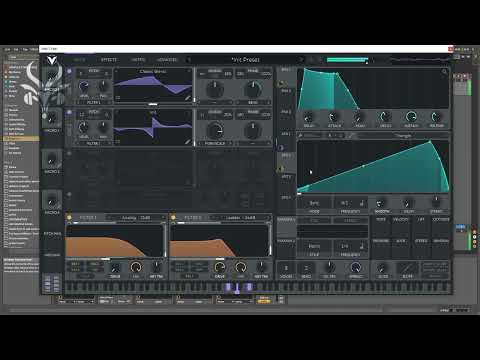Enable the sampler section power button
This screenshot has width=480, height=360.
69,194
